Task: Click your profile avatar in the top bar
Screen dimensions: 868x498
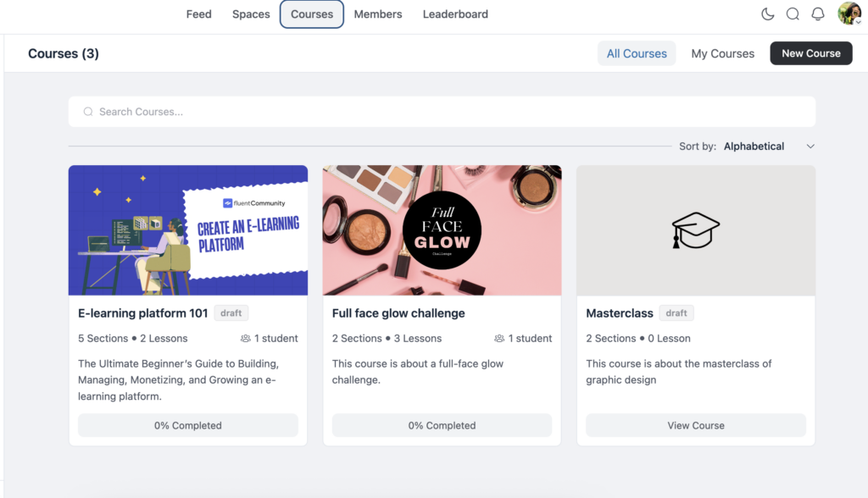Action: [849, 12]
